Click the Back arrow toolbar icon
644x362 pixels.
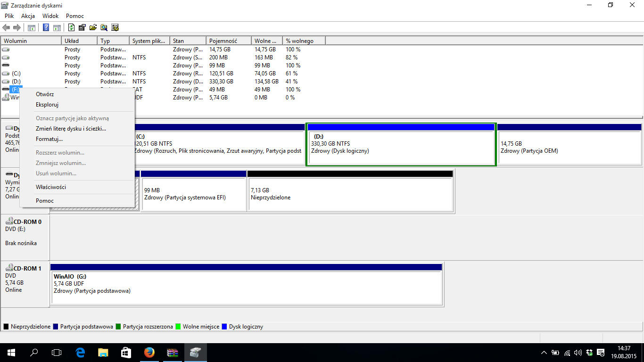6,27
